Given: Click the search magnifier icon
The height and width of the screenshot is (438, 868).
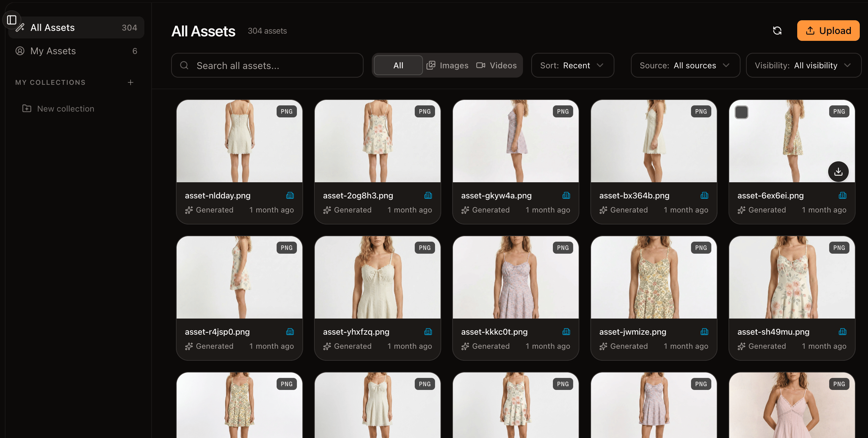Looking at the screenshot, I should pyautogui.click(x=184, y=65).
